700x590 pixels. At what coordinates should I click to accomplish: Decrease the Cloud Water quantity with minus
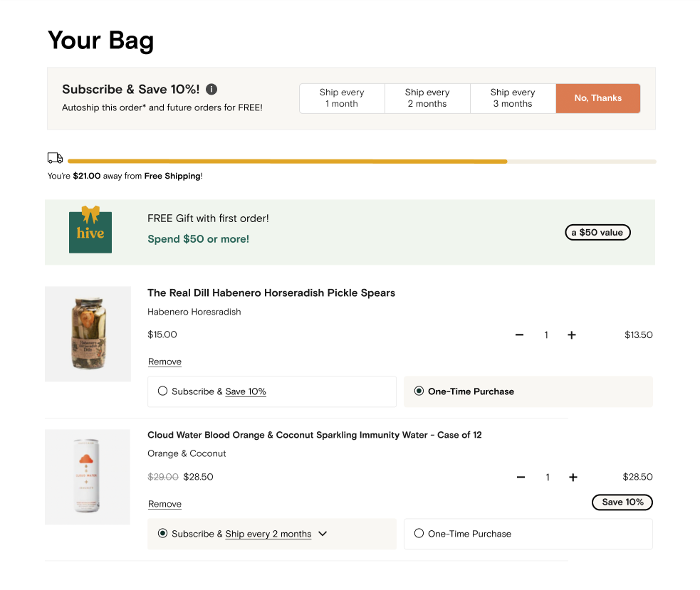click(521, 477)
